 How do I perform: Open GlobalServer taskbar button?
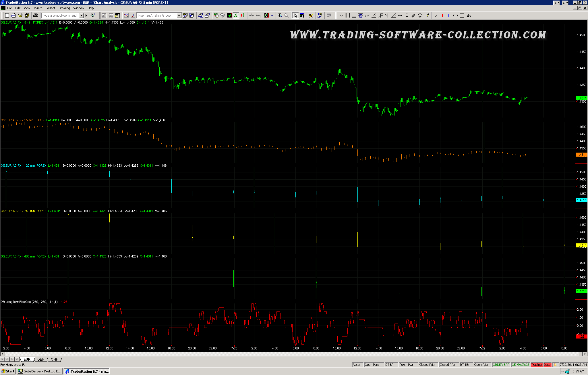tap(40, 371)
